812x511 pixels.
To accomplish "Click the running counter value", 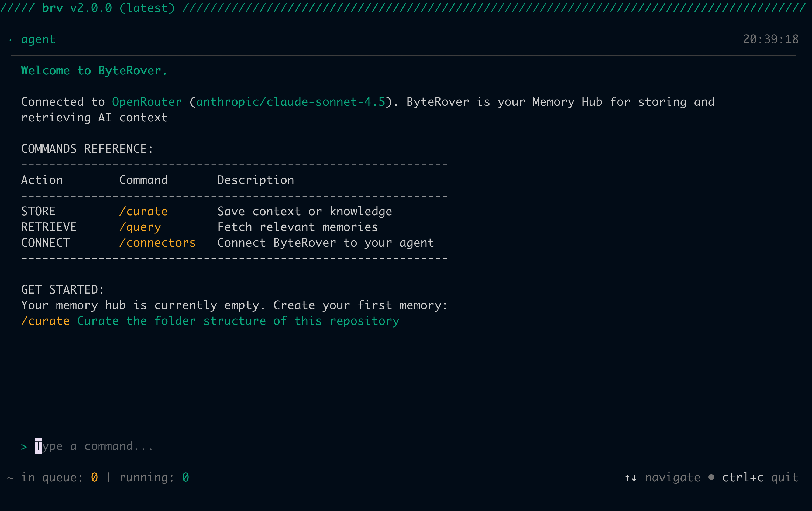I will (185, 477).
